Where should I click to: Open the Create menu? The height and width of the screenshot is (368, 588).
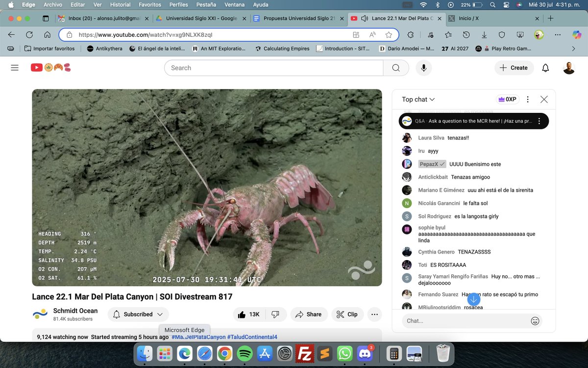click(514, 68)
